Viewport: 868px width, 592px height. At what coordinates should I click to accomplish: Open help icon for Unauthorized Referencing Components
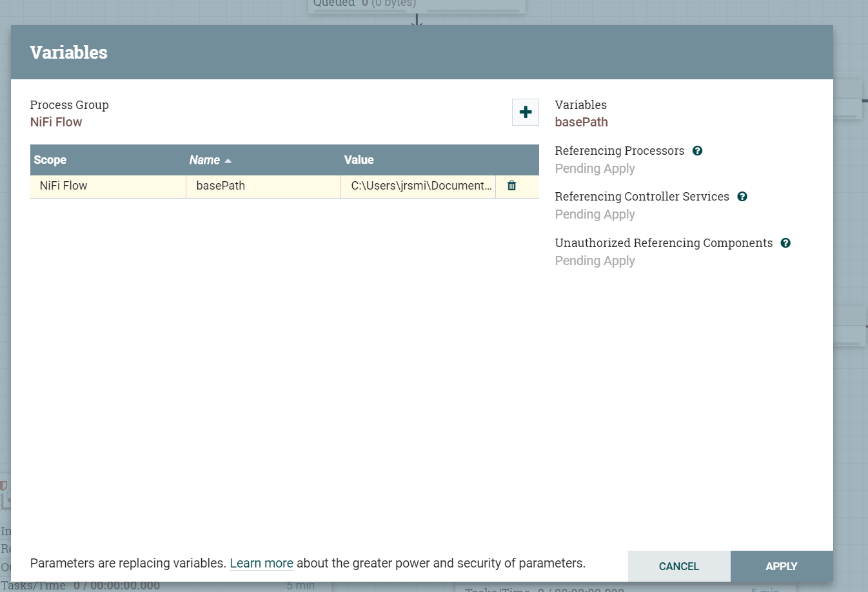(785, 243)
